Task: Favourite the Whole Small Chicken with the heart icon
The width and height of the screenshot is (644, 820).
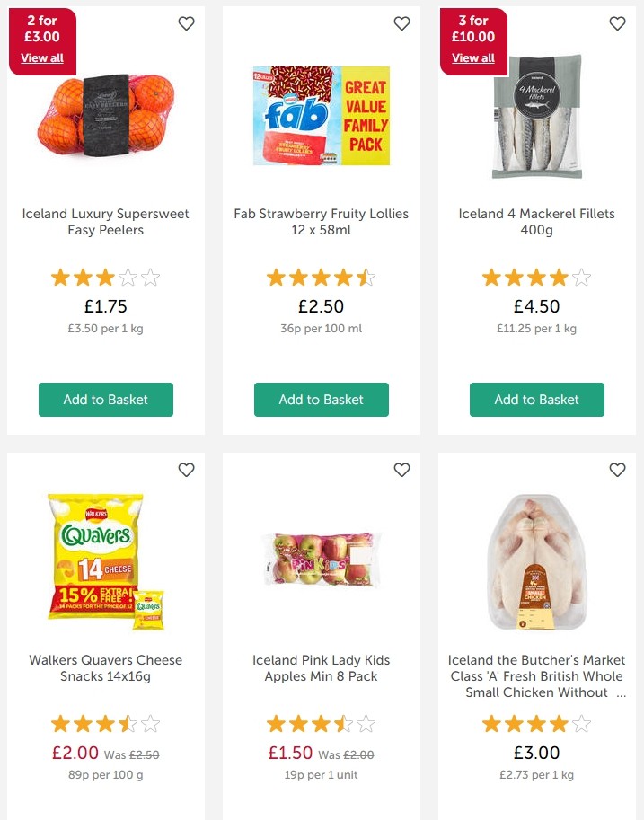Action: click(617, 470)
